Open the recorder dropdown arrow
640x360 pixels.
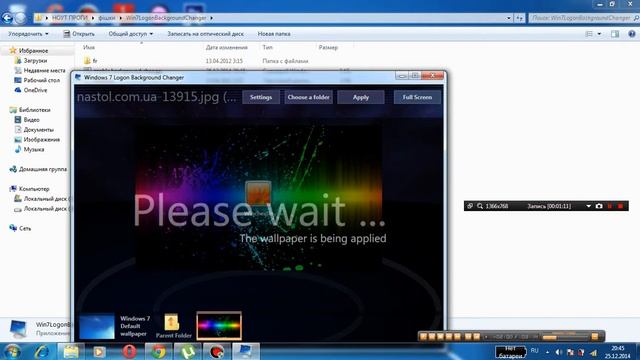pyautogui.click(x=589, y=206)
